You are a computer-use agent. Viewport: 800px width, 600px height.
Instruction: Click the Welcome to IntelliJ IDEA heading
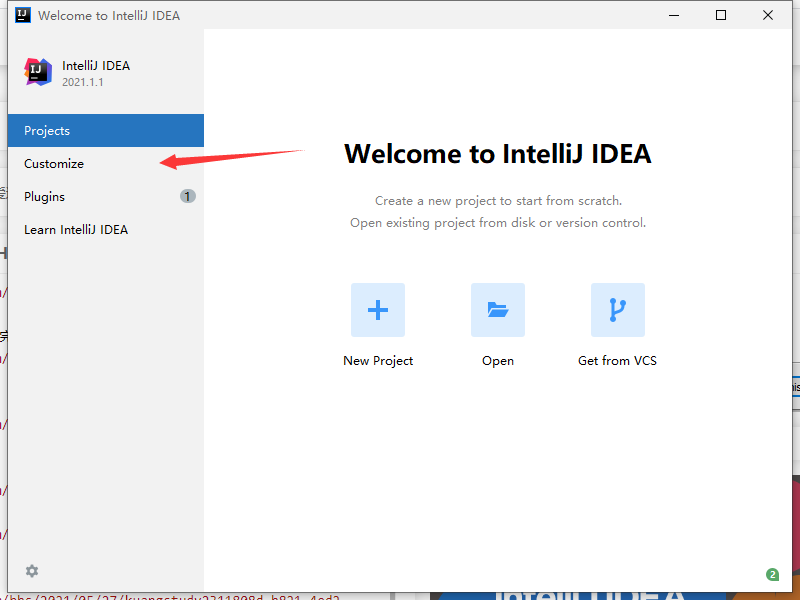pyautogui.click(x=497, y=154)
